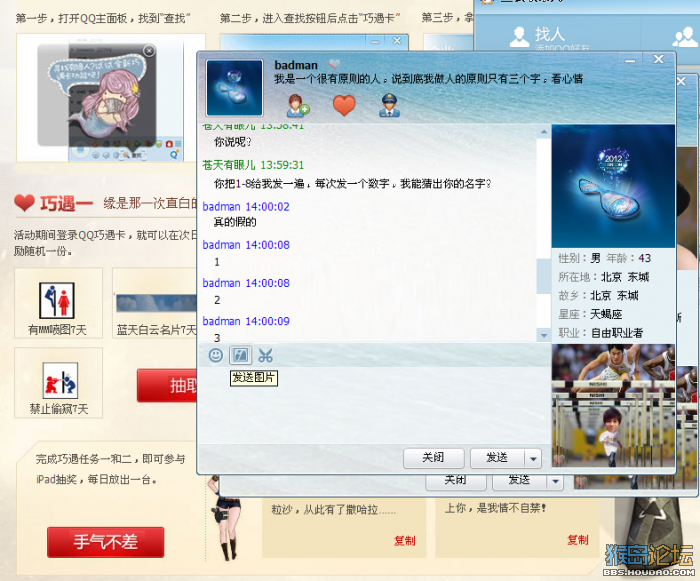
Task: Click the small heart icon beside badman name
Action: (334, 64)
